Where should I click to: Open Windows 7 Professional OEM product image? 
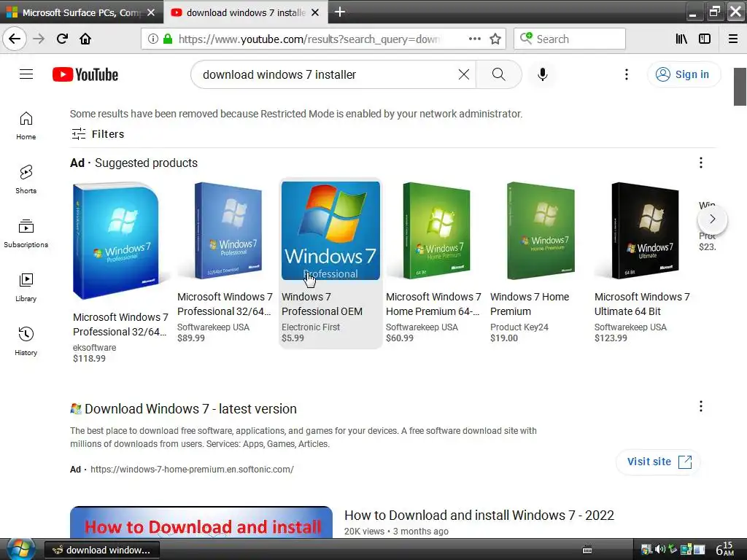(330, 230)
